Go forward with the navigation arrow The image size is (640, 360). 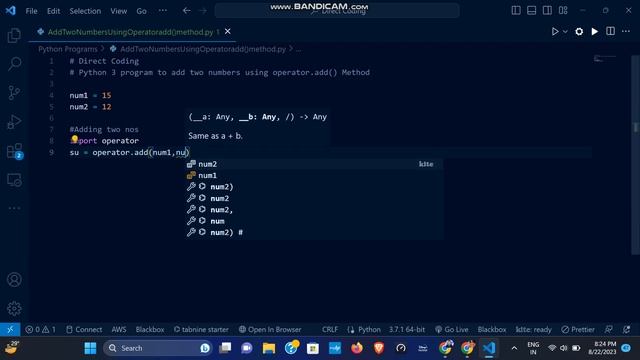pos(203,11)
